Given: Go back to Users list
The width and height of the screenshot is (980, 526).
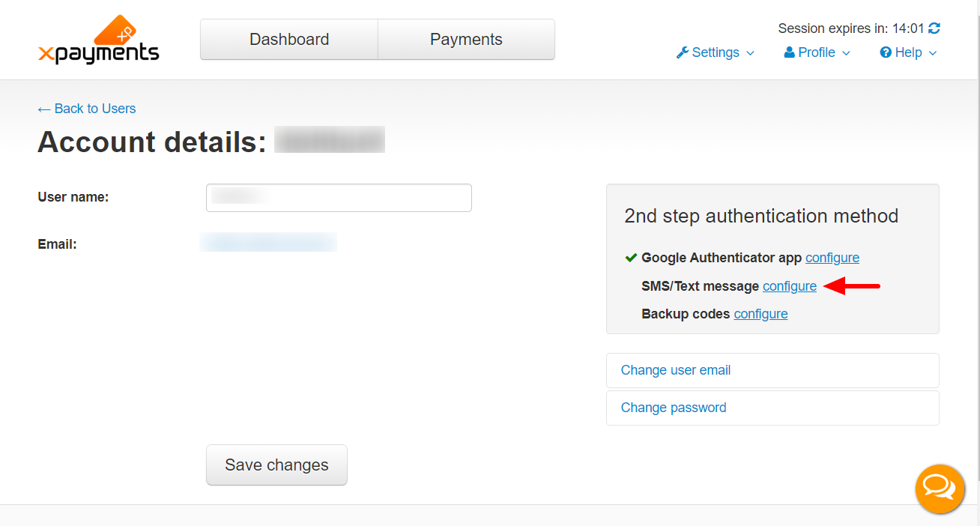Looking at the screenshot, I should [x=87, y=109].
